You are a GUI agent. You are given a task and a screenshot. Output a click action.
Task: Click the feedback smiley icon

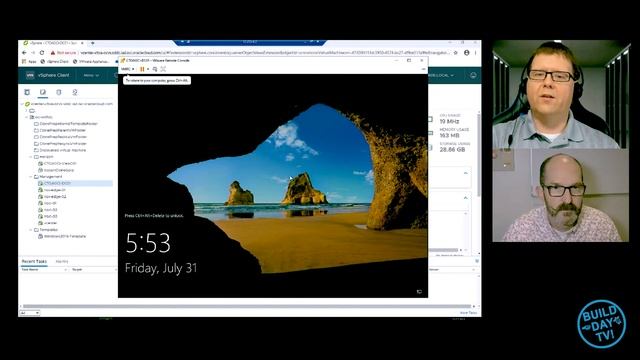[x=473, y=76]
